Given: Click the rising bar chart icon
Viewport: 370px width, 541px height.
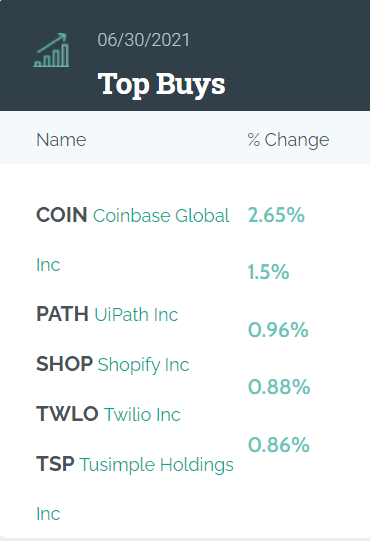Looking at the screenshot, I should point(51,50).
